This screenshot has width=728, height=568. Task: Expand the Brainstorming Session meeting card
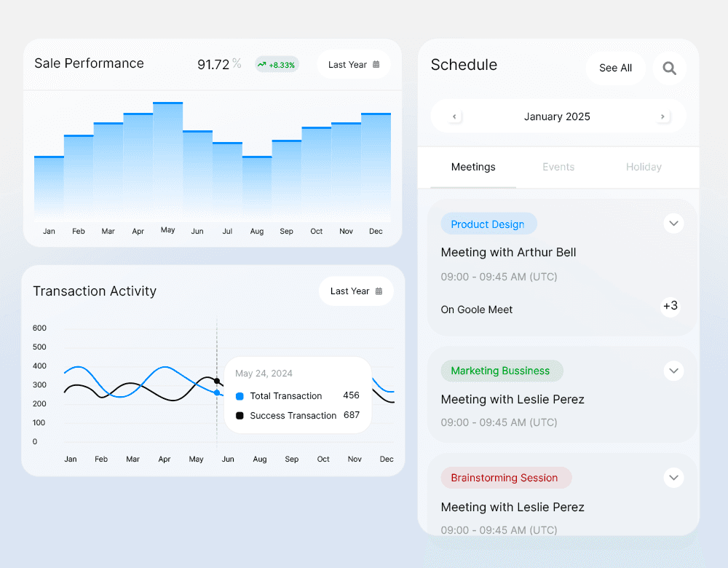pos(673,478)
